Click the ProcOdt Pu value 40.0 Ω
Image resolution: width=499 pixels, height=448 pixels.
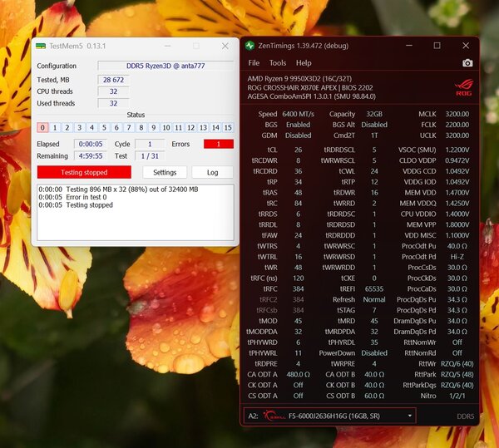click(457, 246)
